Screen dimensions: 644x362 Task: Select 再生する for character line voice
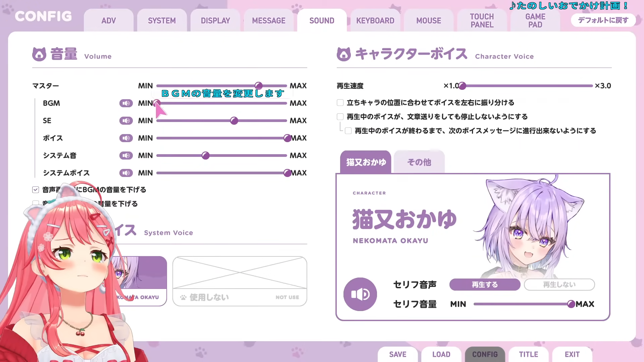[485, 285]
